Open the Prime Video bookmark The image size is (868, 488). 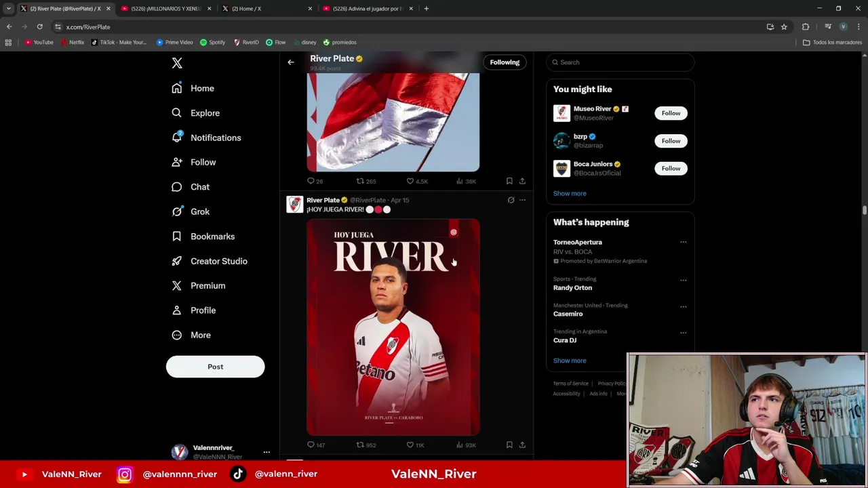click(x=174, y=42)
